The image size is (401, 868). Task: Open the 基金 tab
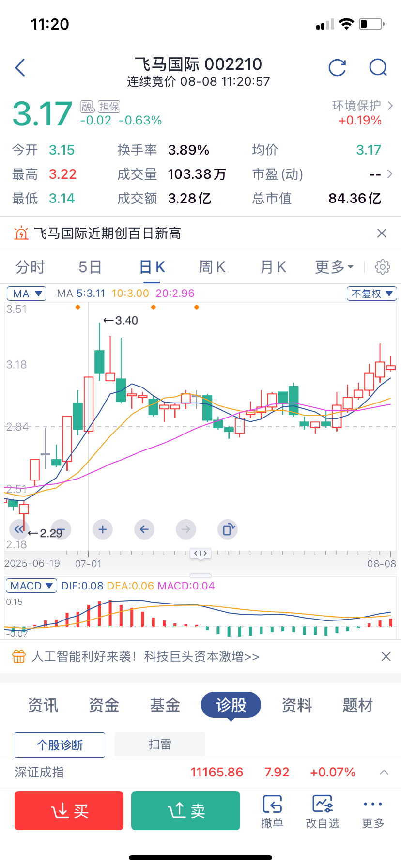[165, 705]
